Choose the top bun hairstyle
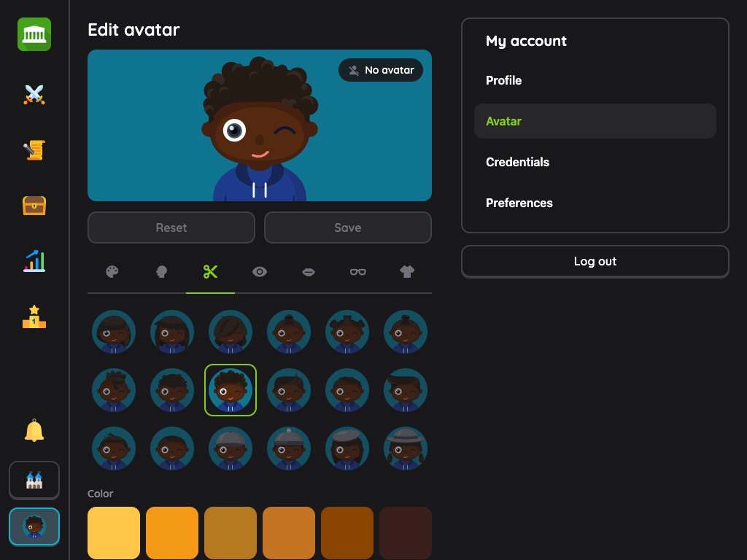 point(289,332)
